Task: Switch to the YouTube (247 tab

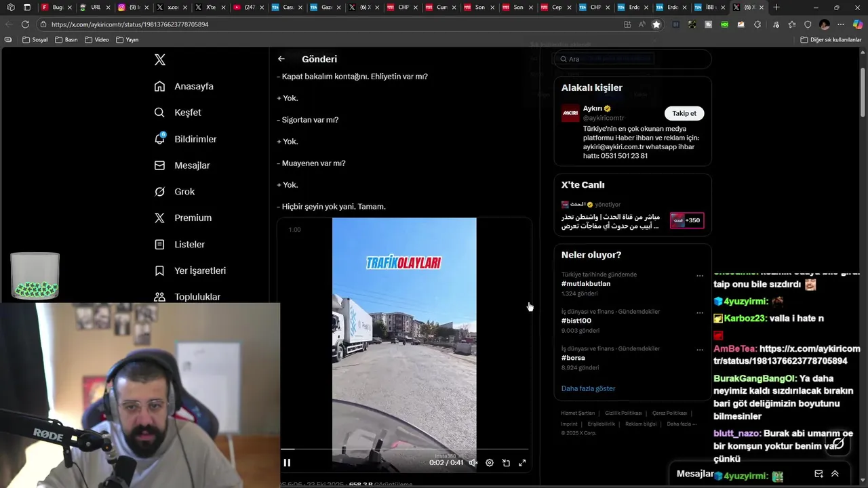Action: tap(248, 7)
